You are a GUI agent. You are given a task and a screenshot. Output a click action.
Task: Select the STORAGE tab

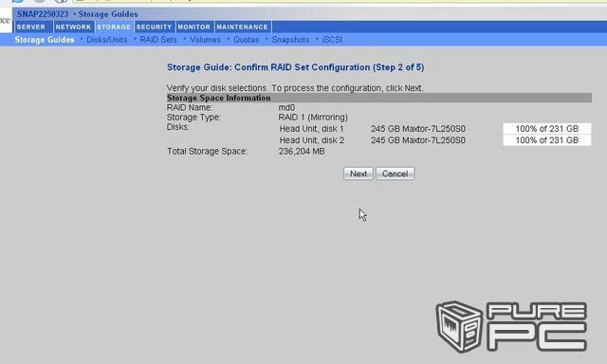click(114, 27)
